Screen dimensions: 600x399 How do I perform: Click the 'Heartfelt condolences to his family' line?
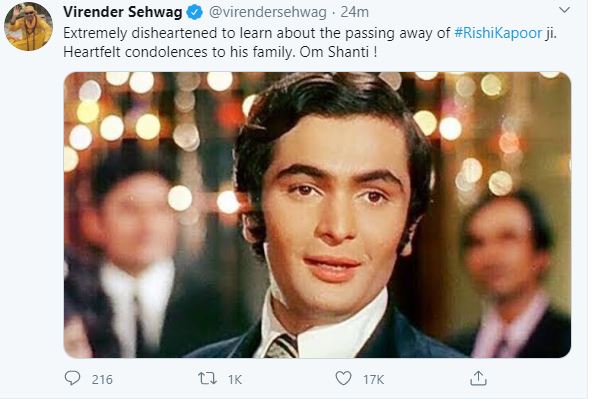coord(179,52)
